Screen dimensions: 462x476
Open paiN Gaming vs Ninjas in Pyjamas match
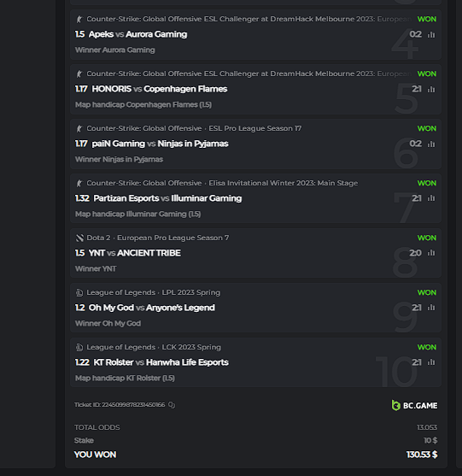pos(160,144)
